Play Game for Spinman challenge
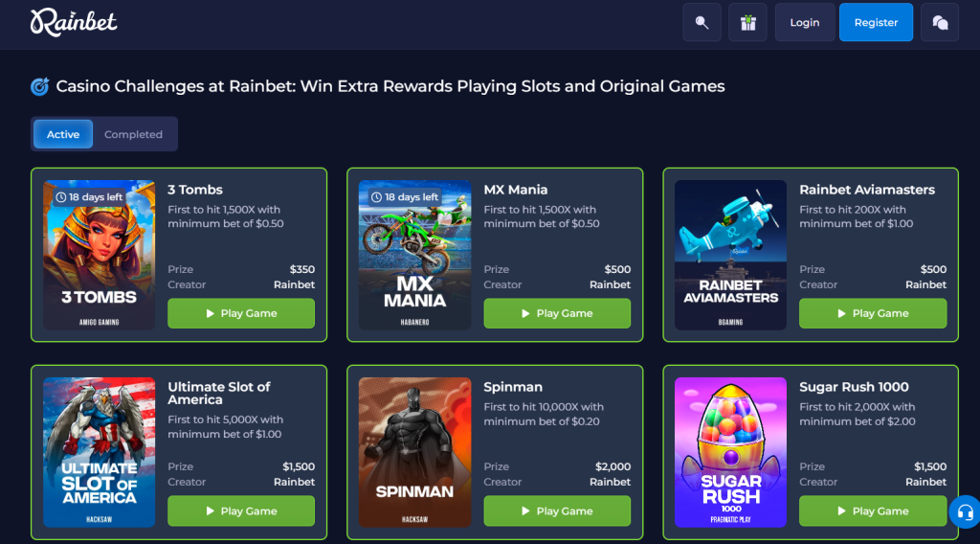This screenshot has width=980, height=544. [557, 510]
